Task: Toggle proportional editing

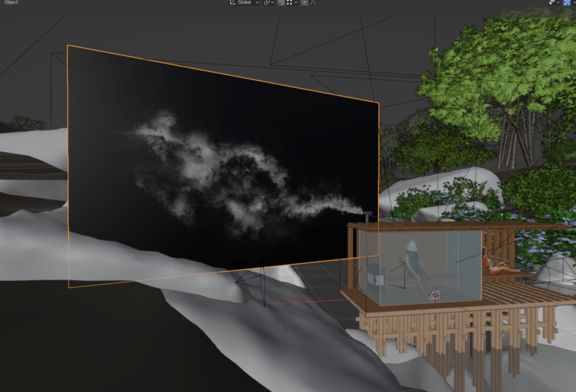Action: [304, 3]
